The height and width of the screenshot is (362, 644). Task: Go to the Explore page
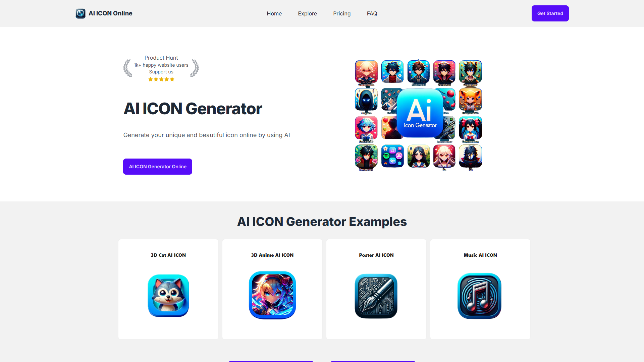click(x=308, y=13)
